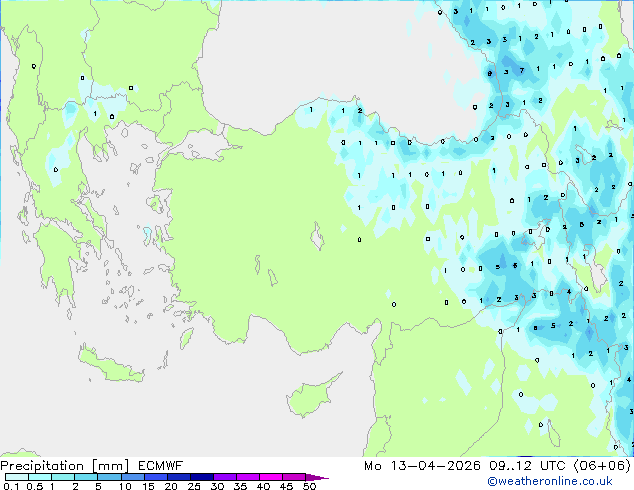Select the 0.5–1 mm legend swatch
The height and width of the screenshot is (490, 634).
tap(40, 477)
